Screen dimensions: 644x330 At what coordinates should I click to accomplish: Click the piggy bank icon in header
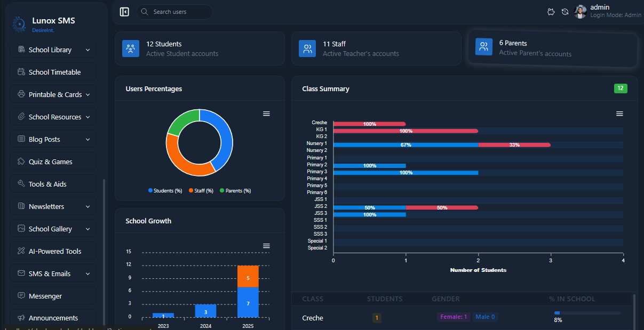pos(551,12)
